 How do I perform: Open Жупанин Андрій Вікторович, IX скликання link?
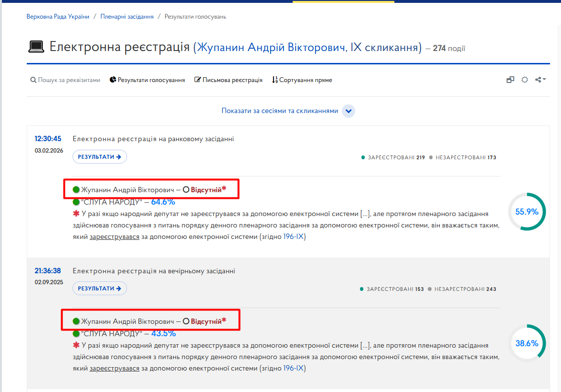(307, 47)
